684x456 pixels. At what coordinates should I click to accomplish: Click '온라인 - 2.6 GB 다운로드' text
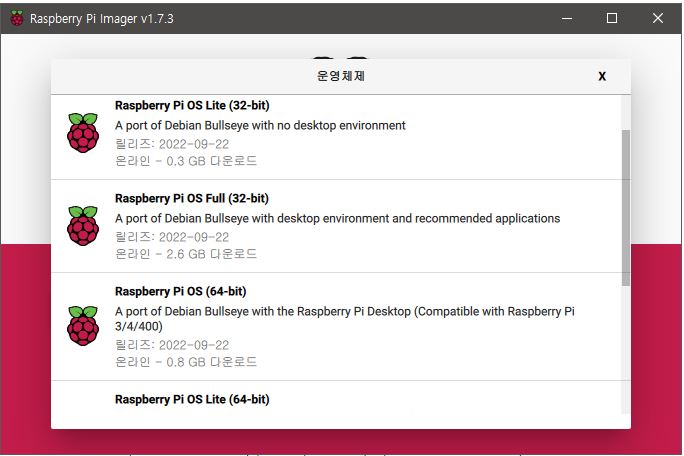pos(186,254)
